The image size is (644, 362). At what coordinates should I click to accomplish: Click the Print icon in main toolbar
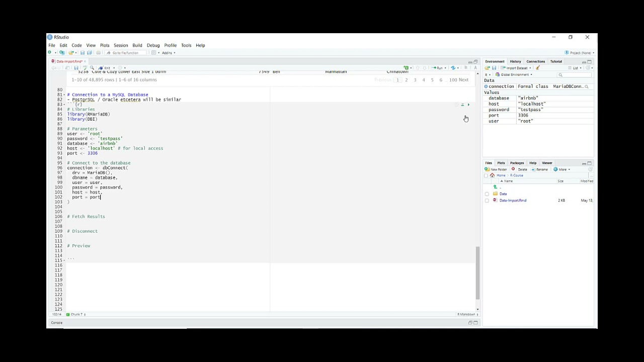tap(99, 52)
